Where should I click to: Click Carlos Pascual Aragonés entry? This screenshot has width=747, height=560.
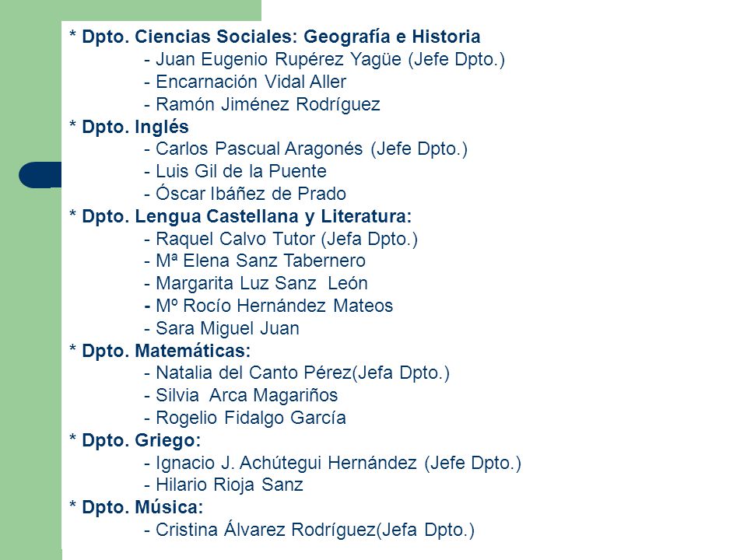point(306,149)
